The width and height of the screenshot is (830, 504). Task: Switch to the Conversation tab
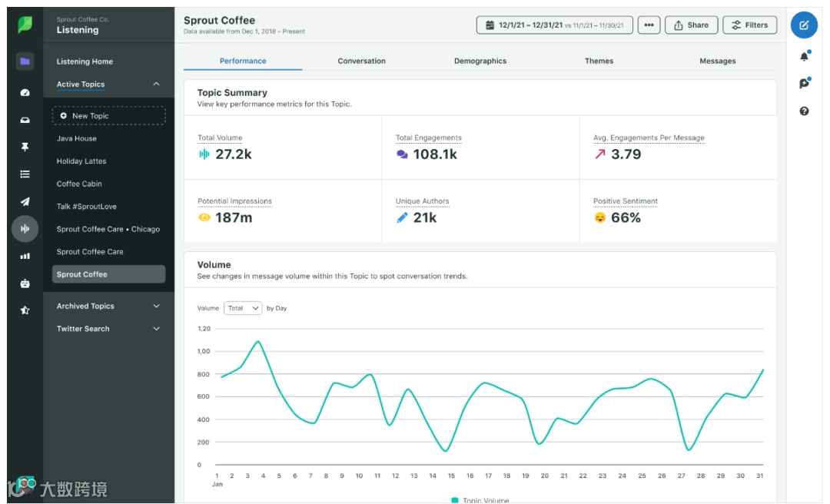[x=361, y=61]
